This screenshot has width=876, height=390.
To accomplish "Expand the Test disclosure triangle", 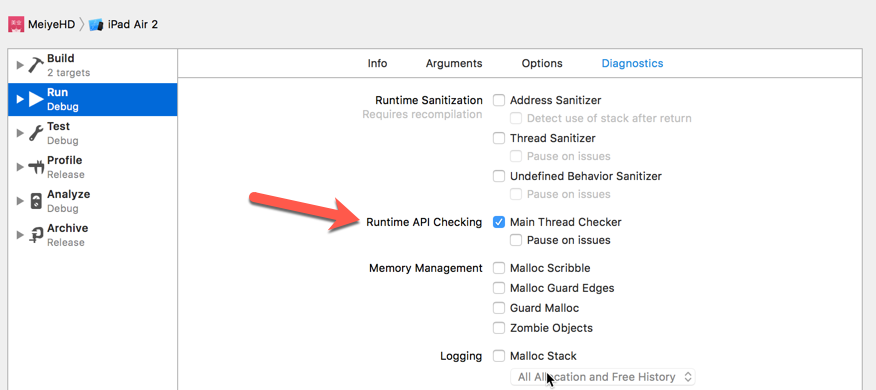I will tap(20, 133).
